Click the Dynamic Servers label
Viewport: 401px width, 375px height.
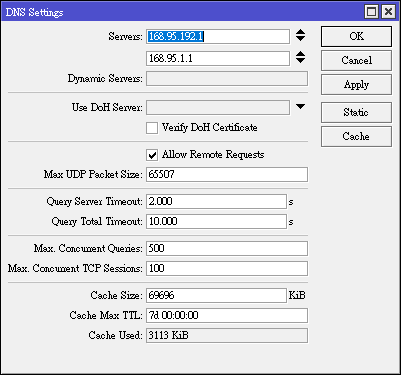(x=105, y=79)
